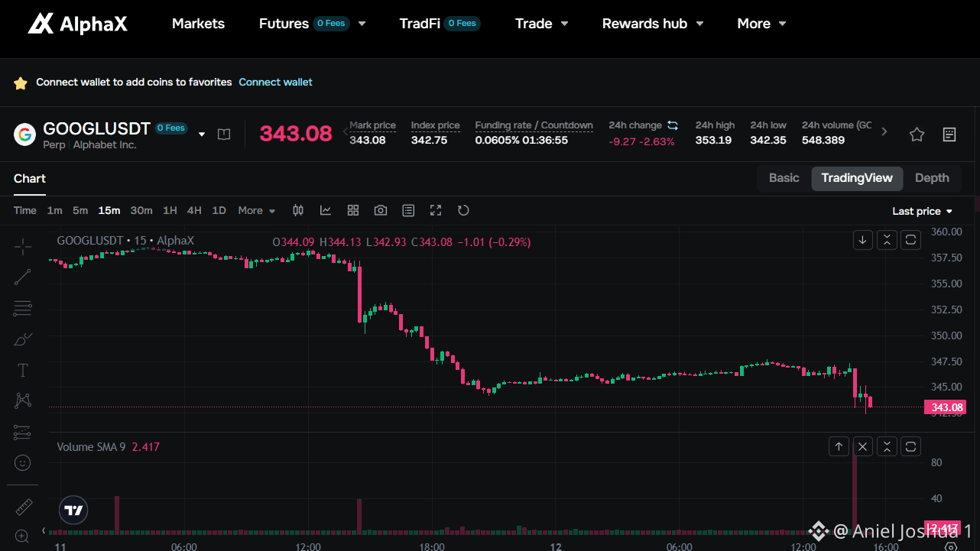Collapse the left drawing toolbar arrow
The width and height of the screenshot is (980, 551).
click(x=44, y=530)
